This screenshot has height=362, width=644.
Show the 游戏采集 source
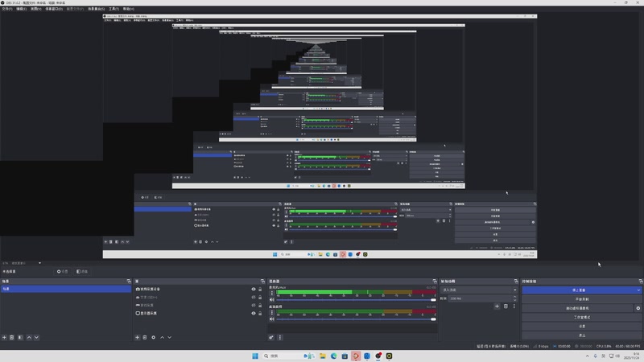[254, 305]
